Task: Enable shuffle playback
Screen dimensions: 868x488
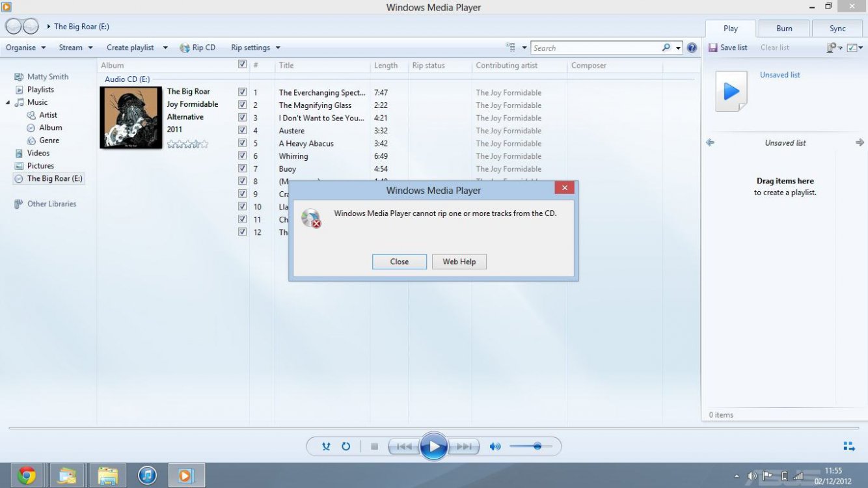Action: coord(327,446)
